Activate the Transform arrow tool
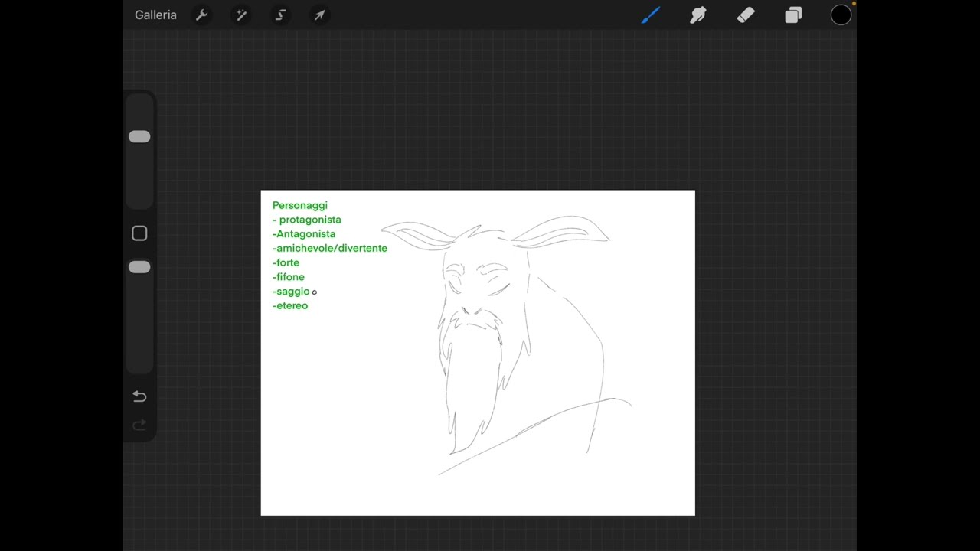This screenshot has width=980, height=551. point(320,15)
